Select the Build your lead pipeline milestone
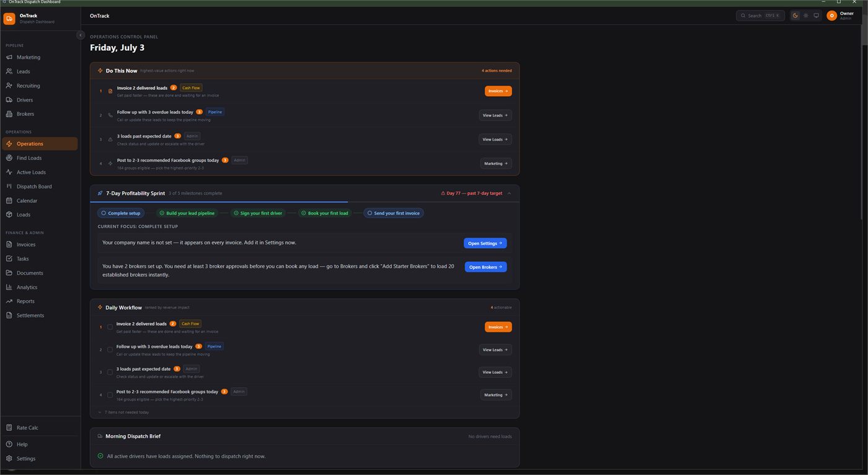Image resolution: width=868 pixels, height=475 pixels. (x=187, y=213)
